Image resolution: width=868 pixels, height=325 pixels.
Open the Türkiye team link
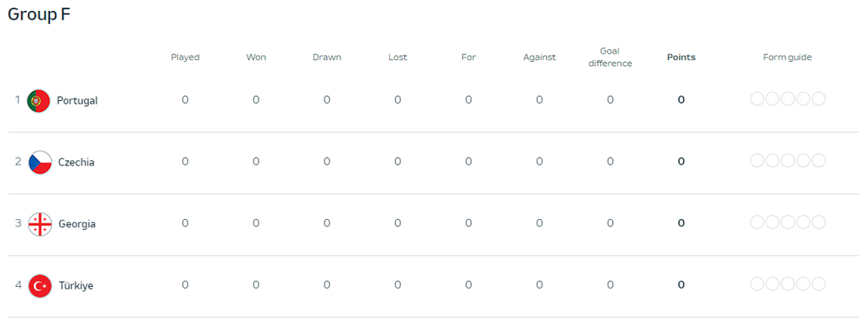pos(76,286)
